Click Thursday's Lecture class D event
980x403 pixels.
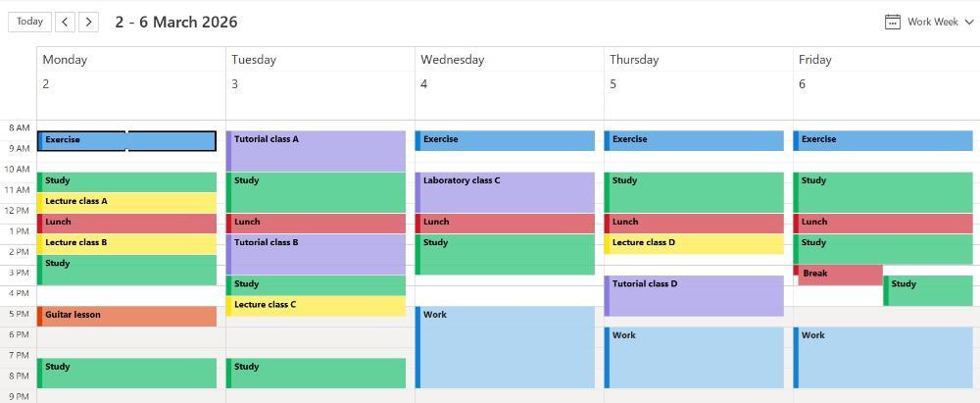click(694, 244)
